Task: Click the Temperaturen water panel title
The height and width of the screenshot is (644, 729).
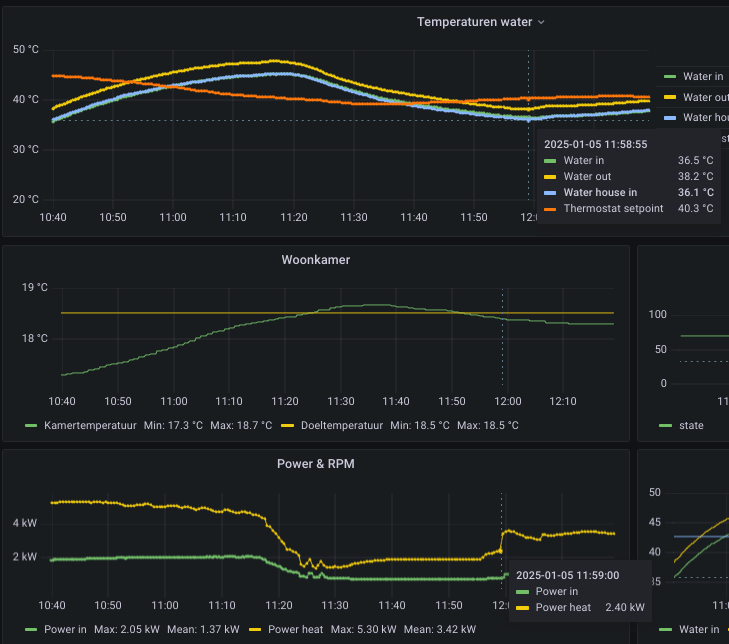Action: (475, 22)
